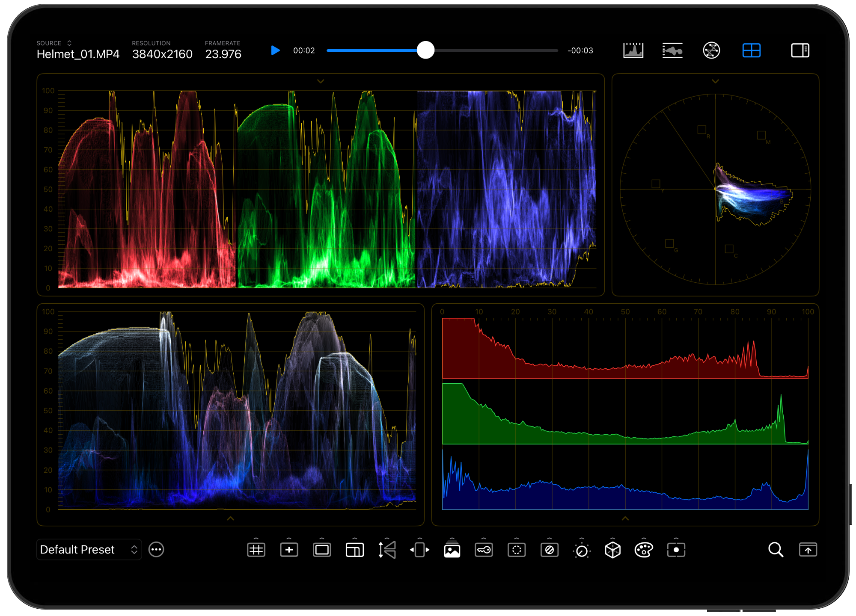Click the red channel in RGB parade
856x616 pixels.
coord(147,189)
